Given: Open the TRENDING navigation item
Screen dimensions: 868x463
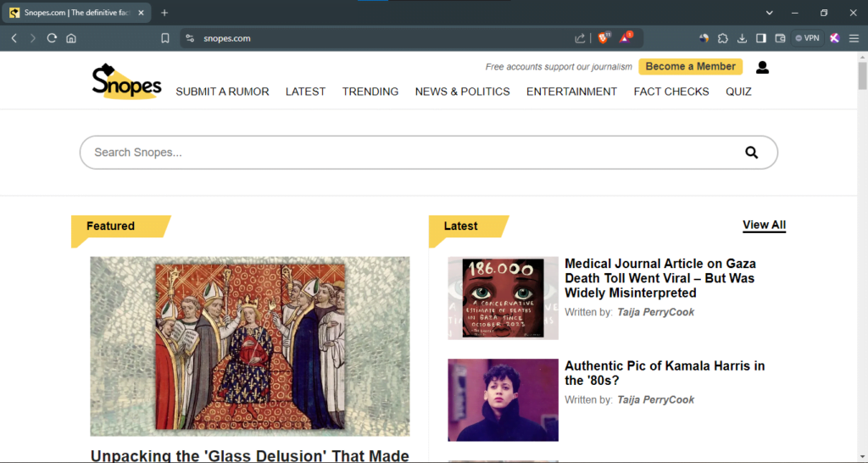Looking at the screenshot, I should [370, 92].
